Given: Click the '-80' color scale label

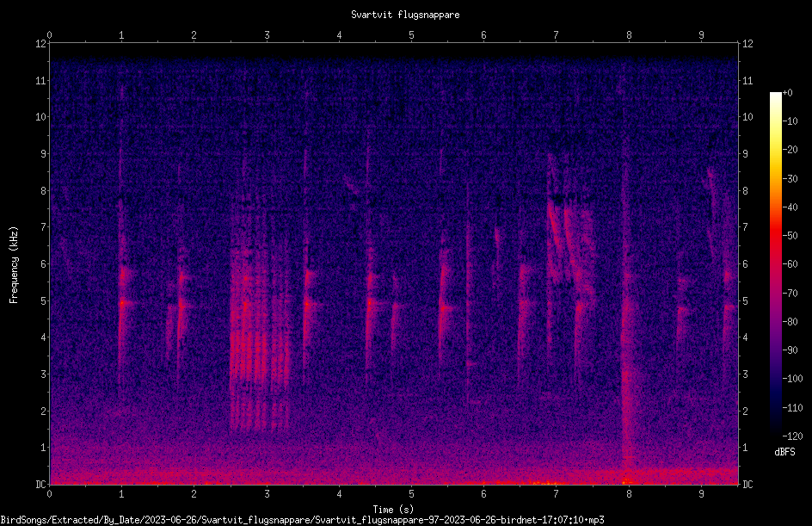Looking at the screenshot, I should tap(790, 322).
